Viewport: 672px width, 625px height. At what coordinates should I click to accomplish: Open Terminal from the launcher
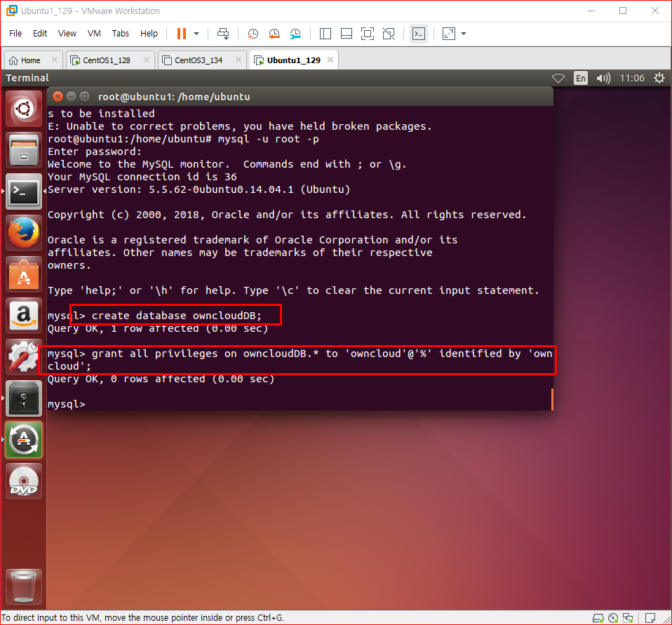pos(24,191)
